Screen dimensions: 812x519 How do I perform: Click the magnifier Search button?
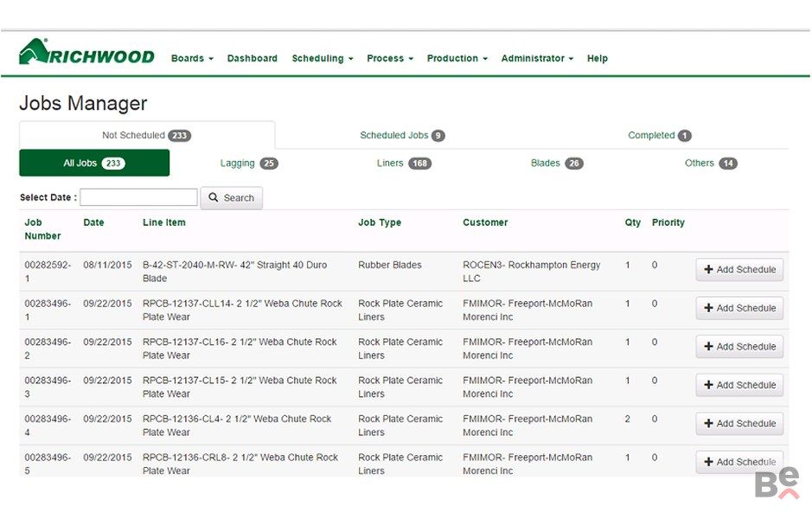[232, 198]
